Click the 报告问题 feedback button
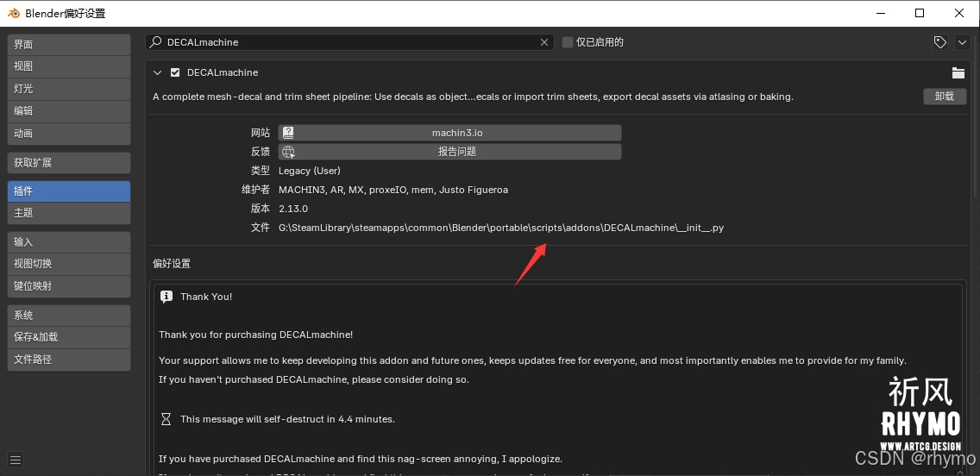Image resolution: width=980 pixels, height=476 pixels. (449, 151)
